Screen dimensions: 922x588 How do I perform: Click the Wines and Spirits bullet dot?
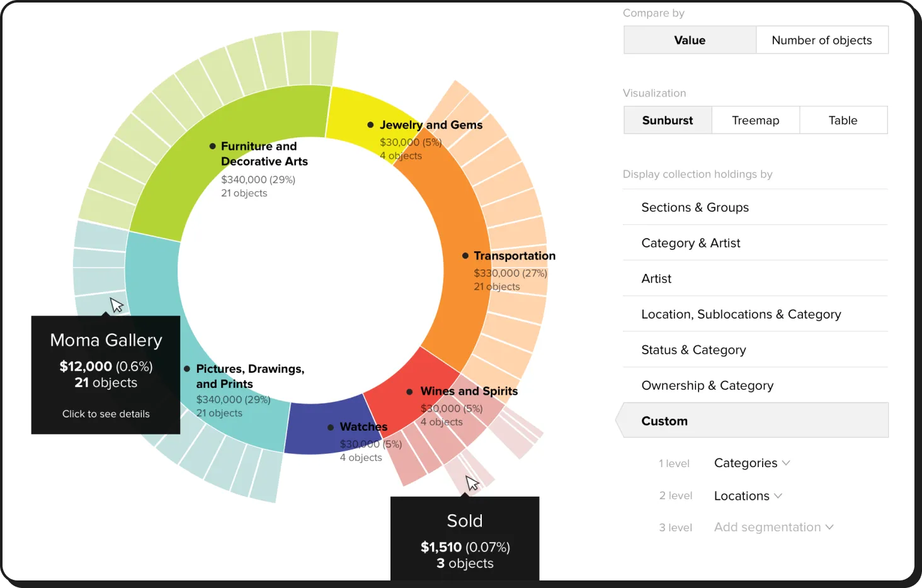409,392
